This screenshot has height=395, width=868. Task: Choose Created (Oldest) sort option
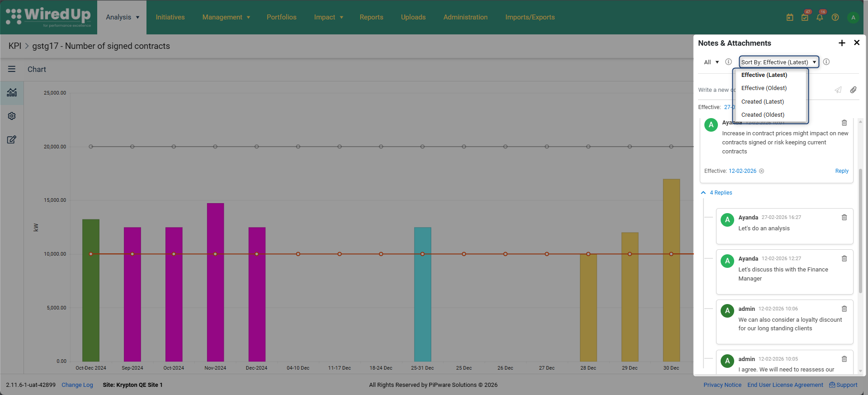click(763, 115)
